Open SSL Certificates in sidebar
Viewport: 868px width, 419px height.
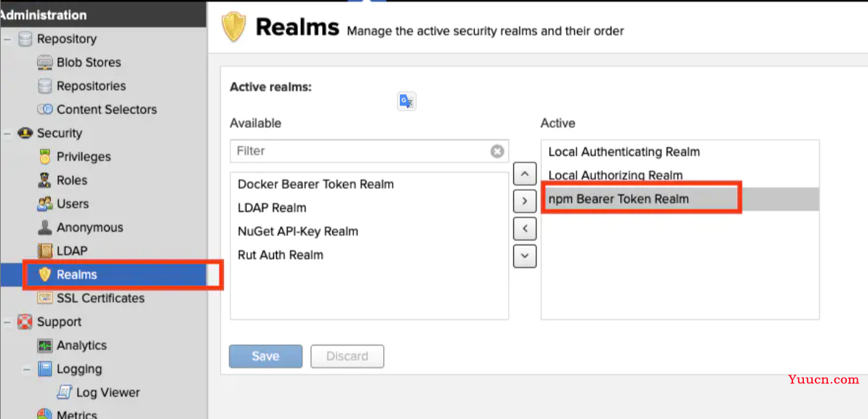pyautogui.click(x=101, y=298)
